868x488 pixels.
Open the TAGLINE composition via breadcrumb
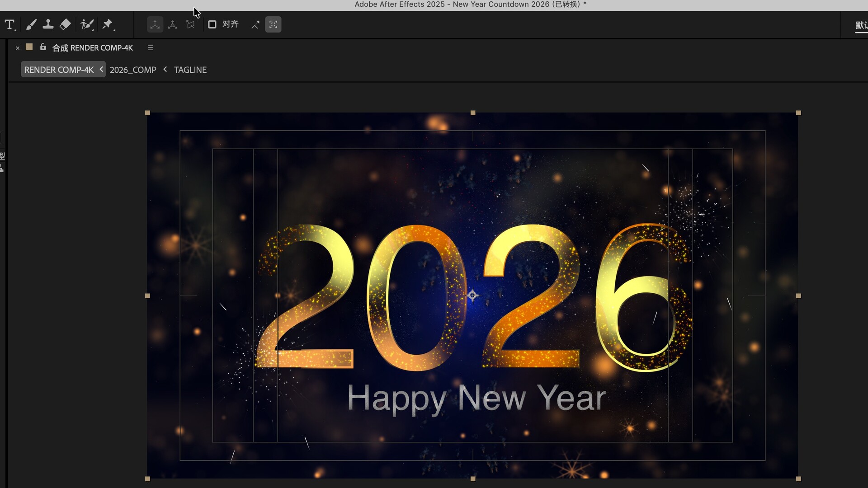pos(190,70)
